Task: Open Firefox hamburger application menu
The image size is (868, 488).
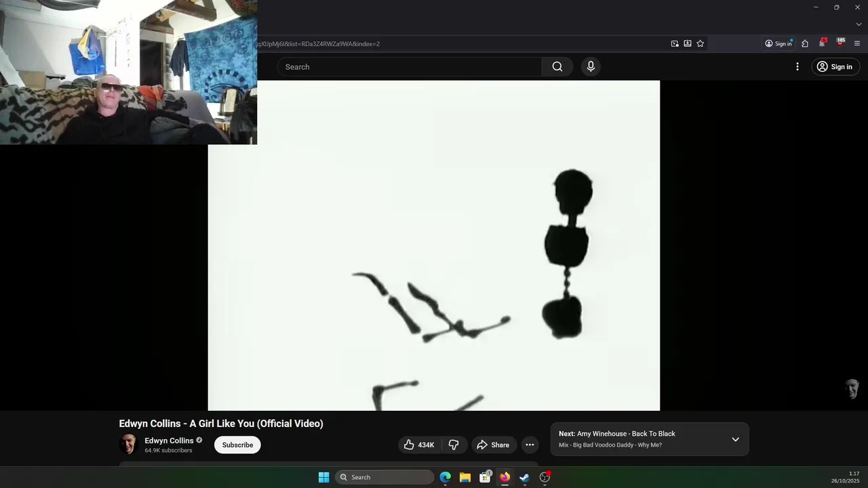Action: 857,43
